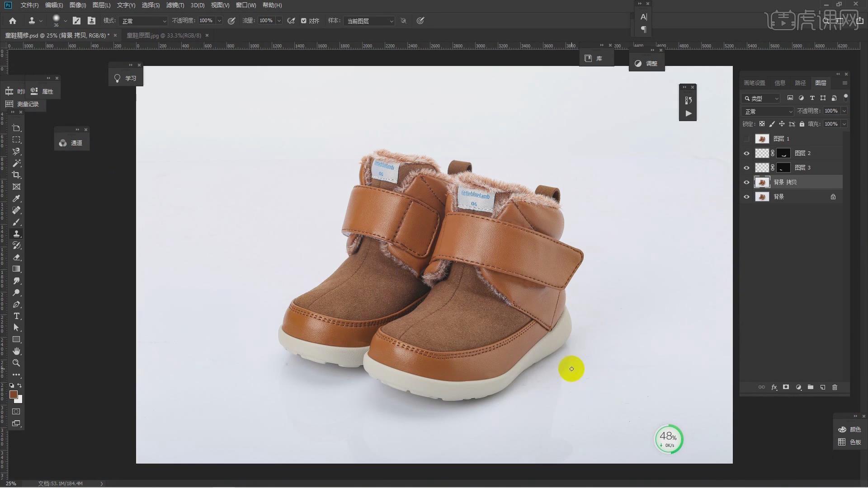Viewport: 868px width, 488px height.
Task: Click the Home icon in options bar
Action: (13, 21)
